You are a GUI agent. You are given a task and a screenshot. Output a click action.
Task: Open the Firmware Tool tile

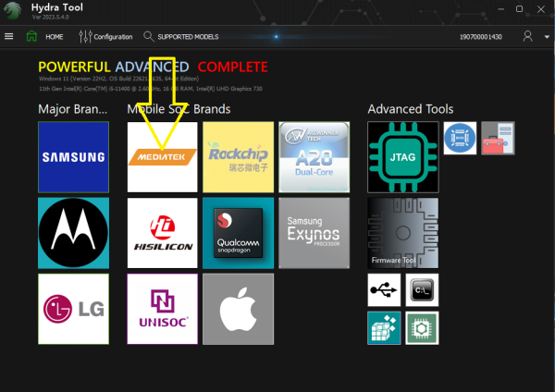click(x=403, y=233)
